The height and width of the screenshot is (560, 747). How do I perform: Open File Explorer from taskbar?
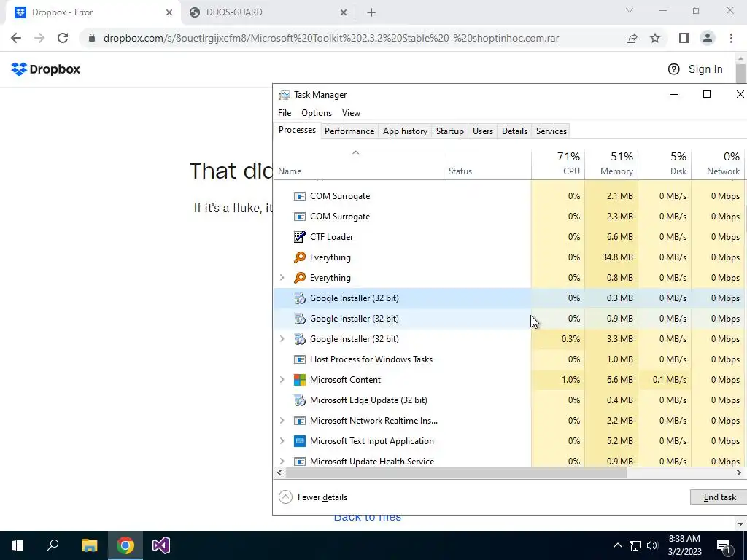[89, 545]
